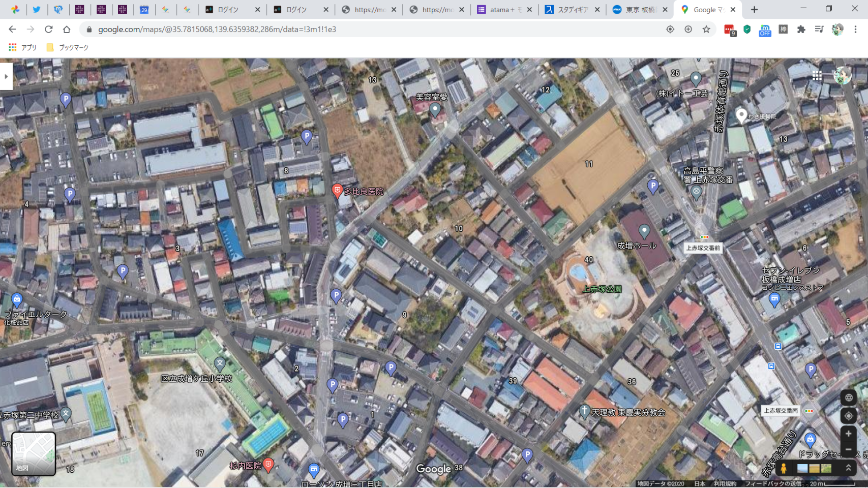Toggle the blue OFF extension icon

tap(765, 30)
